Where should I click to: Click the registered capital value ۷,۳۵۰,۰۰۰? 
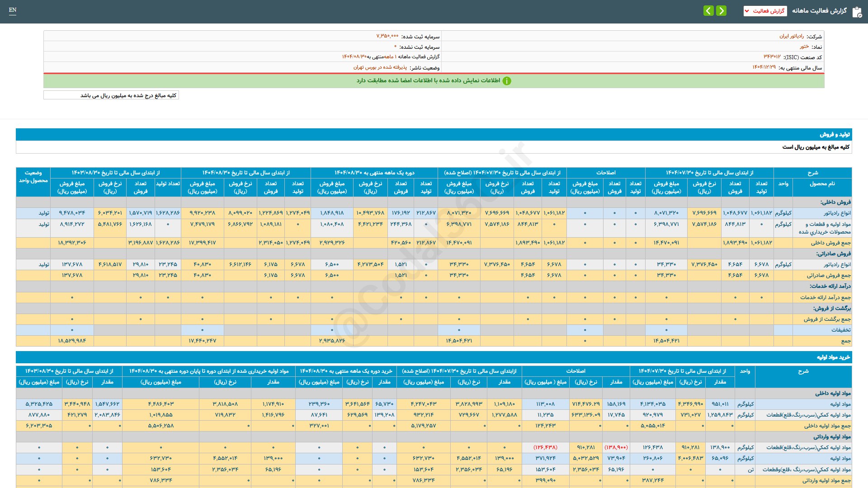387,36
